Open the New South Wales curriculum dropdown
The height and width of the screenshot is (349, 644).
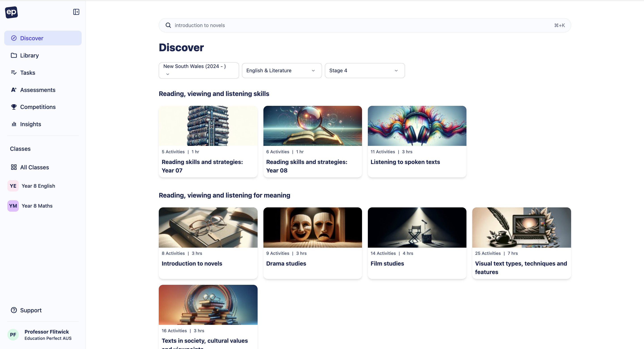[199, 70]
